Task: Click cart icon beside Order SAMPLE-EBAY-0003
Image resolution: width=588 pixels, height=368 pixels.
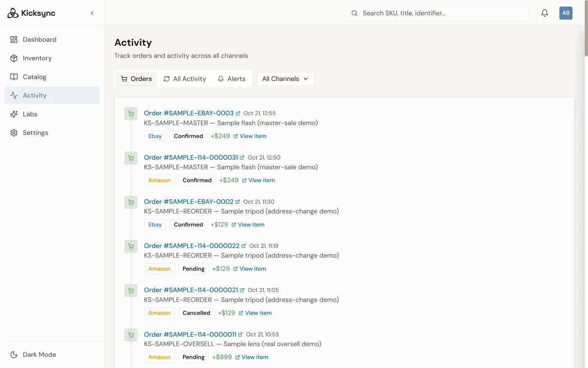Action: point(131,114)
